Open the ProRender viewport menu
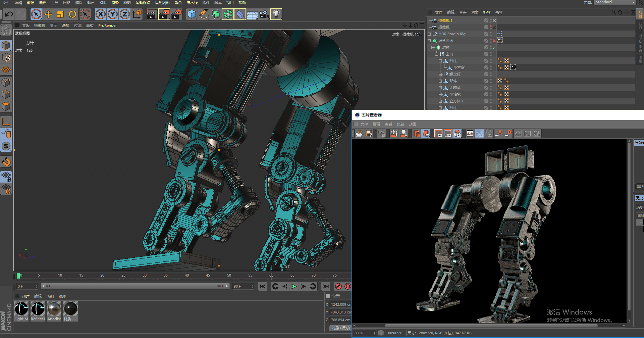644x338 pixels. (107, 26)
